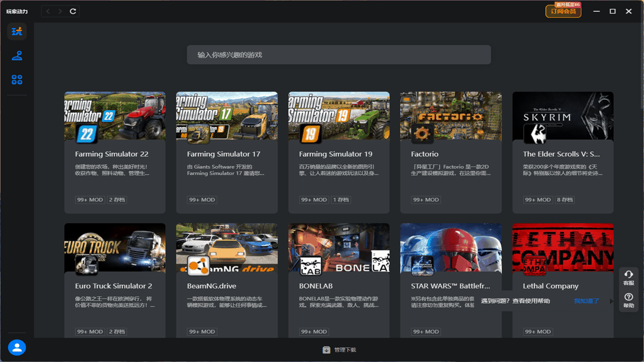Open the BONELAB banner image

[x=339, y=247]
